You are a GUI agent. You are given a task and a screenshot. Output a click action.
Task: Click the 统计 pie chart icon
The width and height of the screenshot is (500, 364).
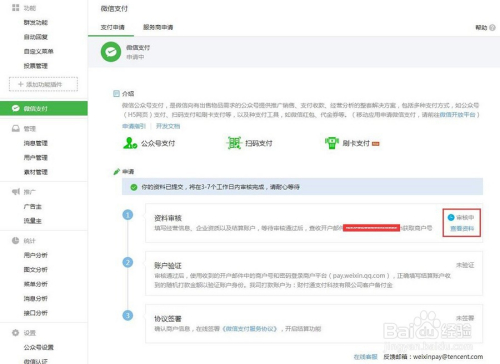point(16,241)
